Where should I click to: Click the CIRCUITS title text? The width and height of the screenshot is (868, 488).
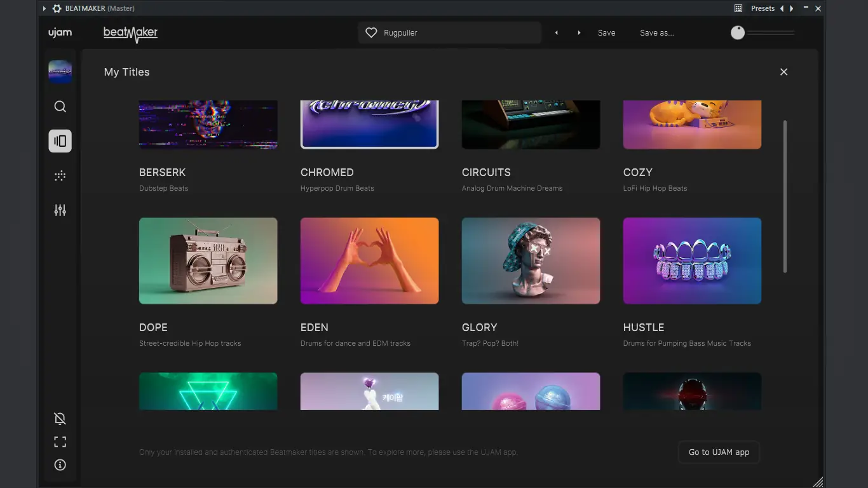[486, 172]
